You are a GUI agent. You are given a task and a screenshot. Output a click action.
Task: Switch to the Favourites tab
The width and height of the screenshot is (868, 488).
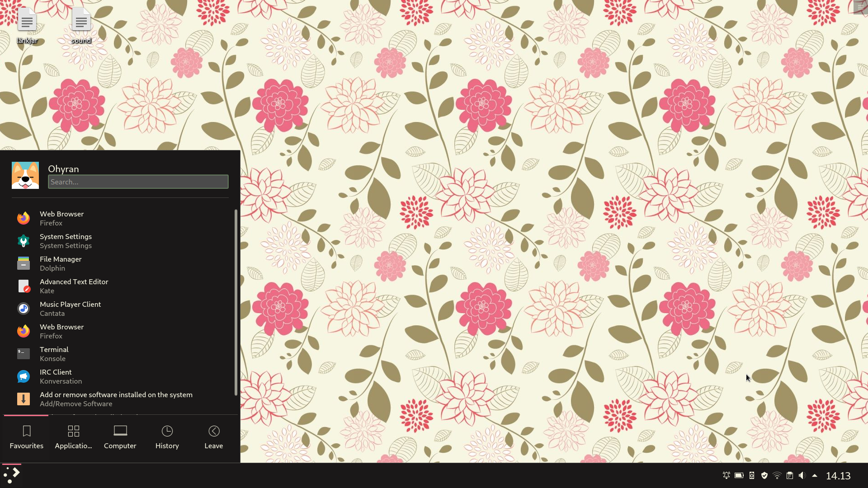pos(27,437)
